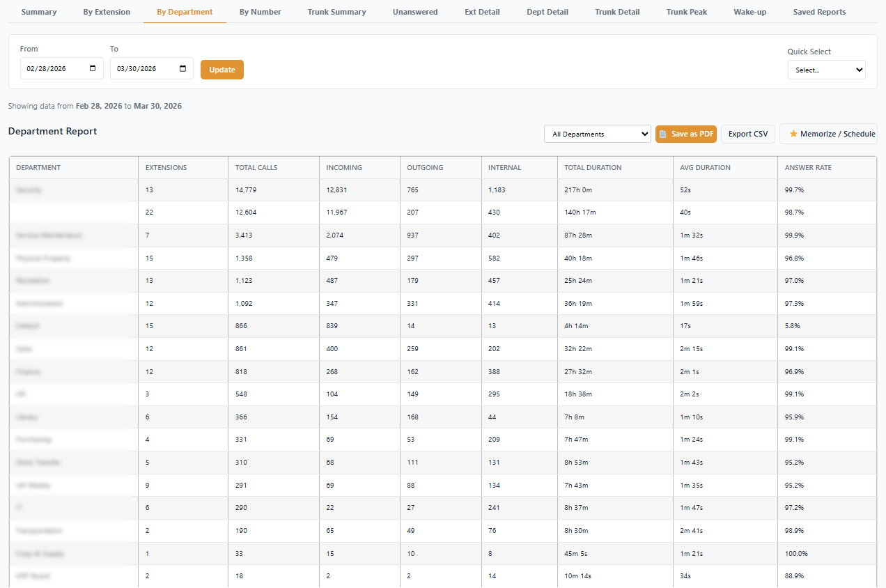The height and width of the screenshot is (588, 886).
Task: Open the By Number tab
Action: pyautogui.click(x=260, y=12)
